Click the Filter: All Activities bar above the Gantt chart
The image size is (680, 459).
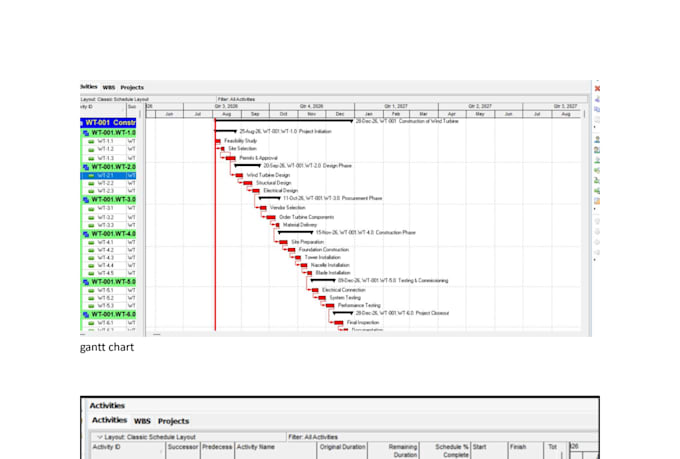[401, 99]
